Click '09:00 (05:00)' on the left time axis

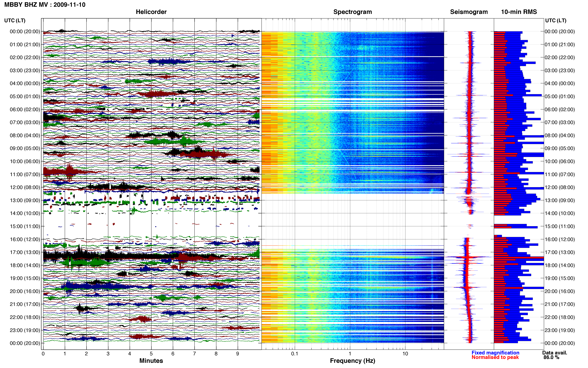click(x=25, y=148)
